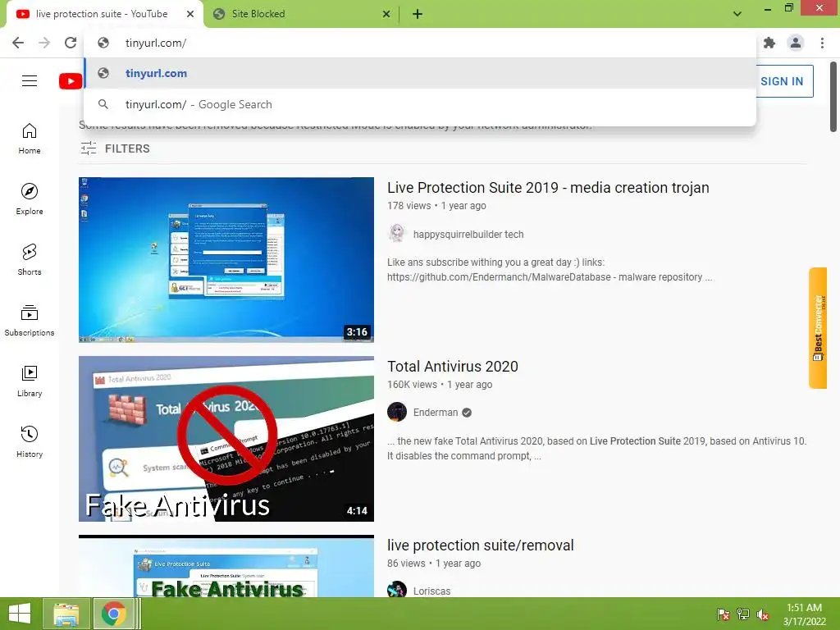Open File Explorer from the taskbar
The width and height of the screenshot is (840, 630).
coord(66,614)
